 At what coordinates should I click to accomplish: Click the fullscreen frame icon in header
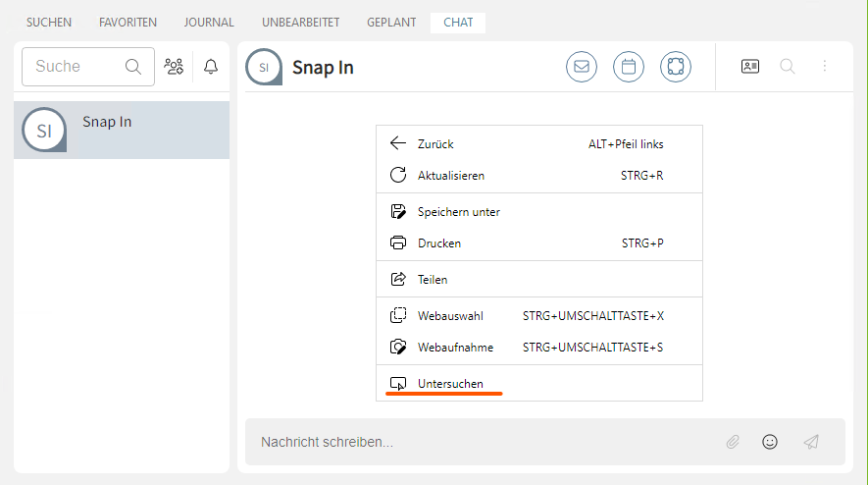tap(676, 67)
